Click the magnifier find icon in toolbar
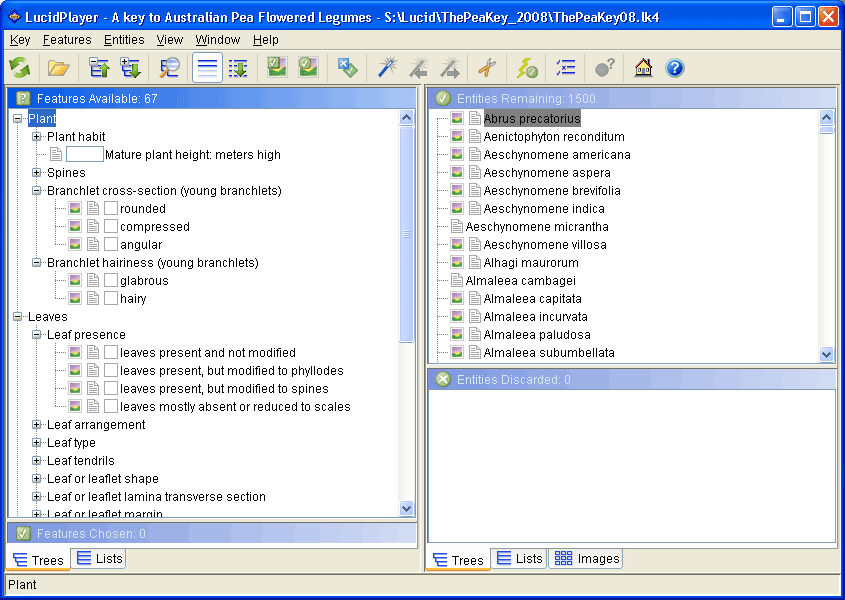This screenshot has width=845, height=600. [170, 68]
